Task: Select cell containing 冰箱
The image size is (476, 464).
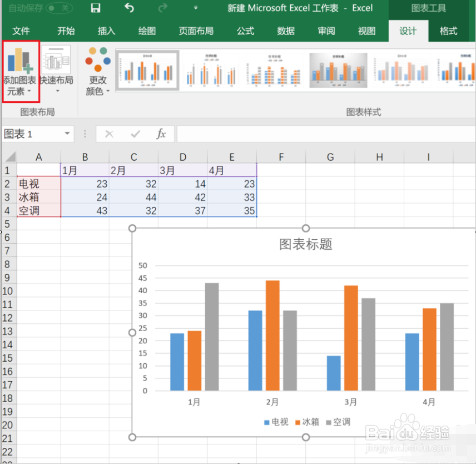Action: pyautogui.click(x=38, y=197)
